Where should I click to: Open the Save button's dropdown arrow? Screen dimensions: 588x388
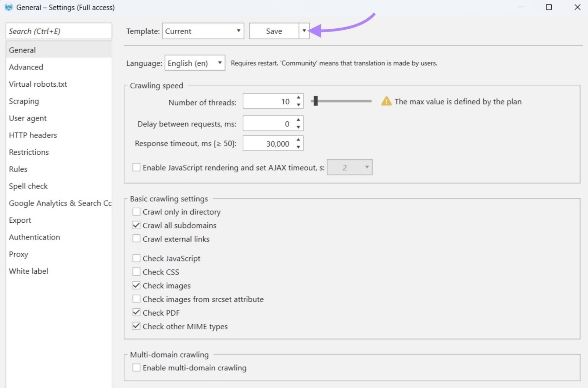point(304,31)
